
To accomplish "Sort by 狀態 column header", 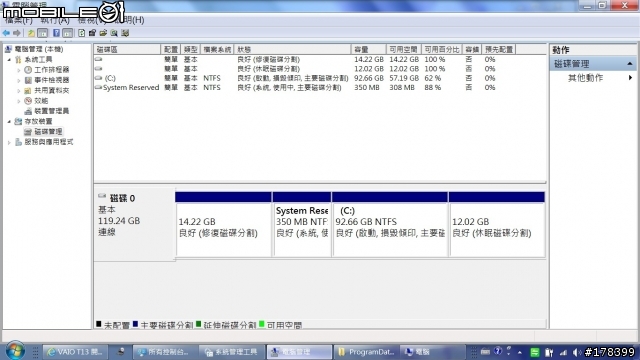I will 293,49.
